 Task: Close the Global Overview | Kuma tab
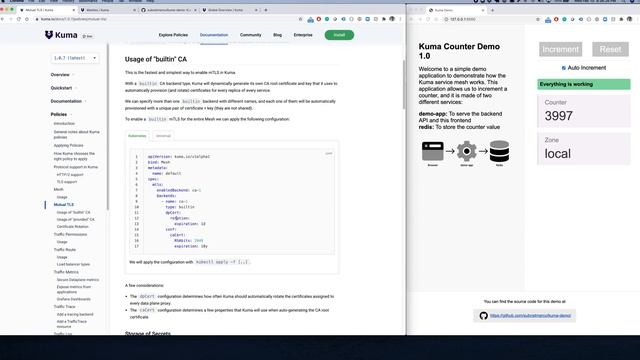256,10
